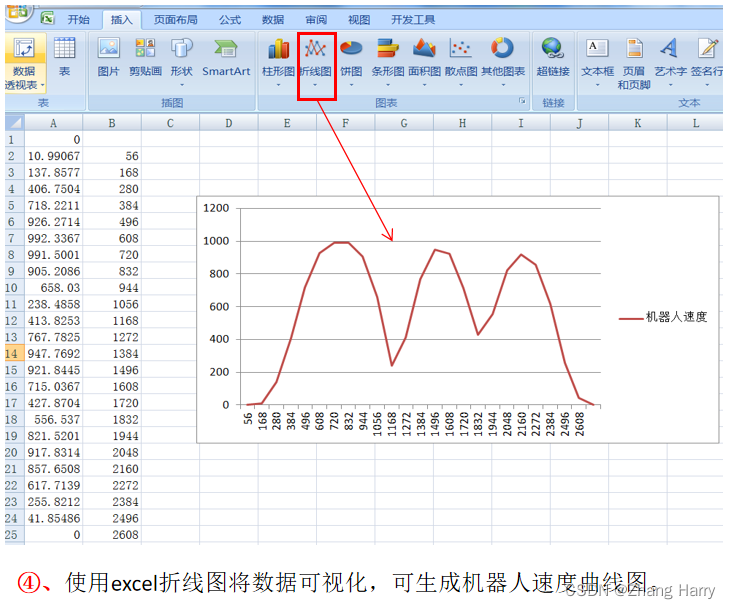731x609 pixels.
Task: Insert a Table (表) icon
Action: pos(64,48)
